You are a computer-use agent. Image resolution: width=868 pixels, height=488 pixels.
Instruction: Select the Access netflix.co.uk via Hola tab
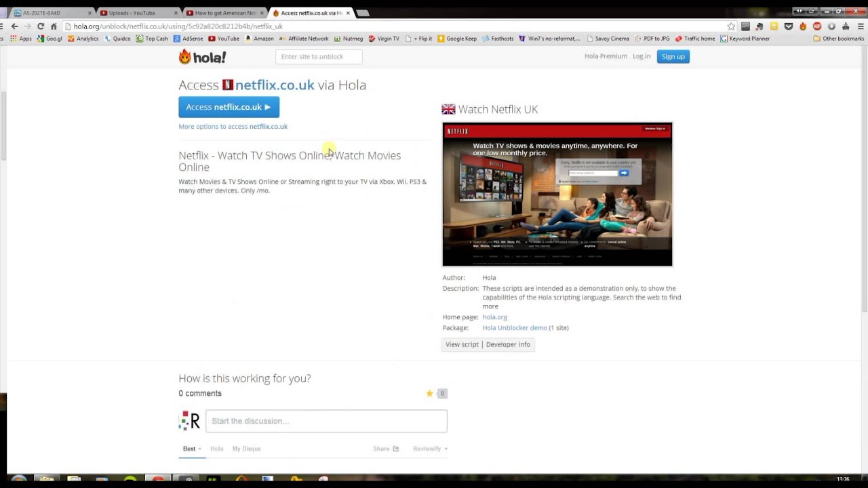pos(311,13)
